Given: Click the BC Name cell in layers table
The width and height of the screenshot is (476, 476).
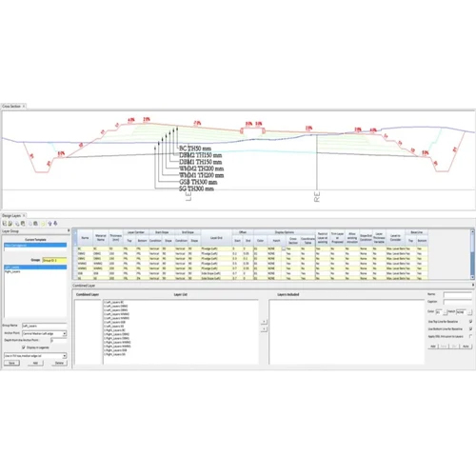Looking at the screenshot, I should 85,249.
